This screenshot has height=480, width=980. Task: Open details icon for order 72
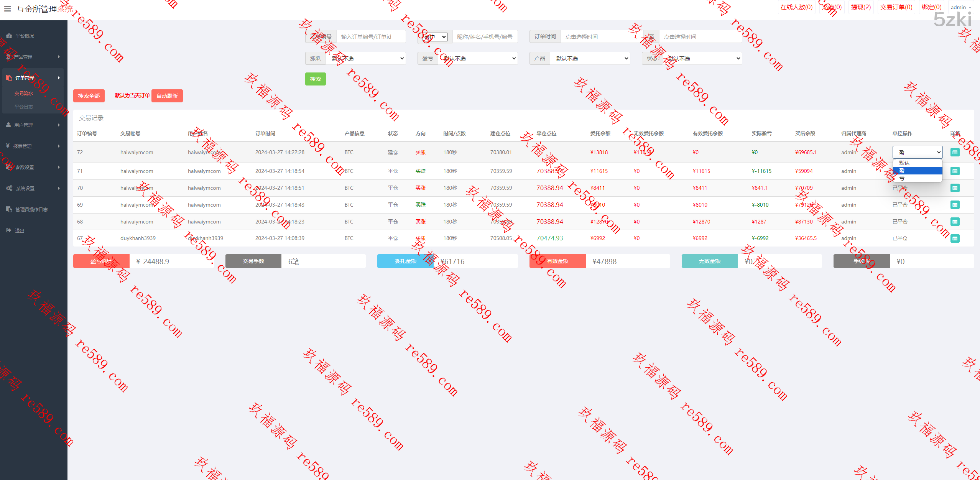pyautogui.click(x=955, y=152)
